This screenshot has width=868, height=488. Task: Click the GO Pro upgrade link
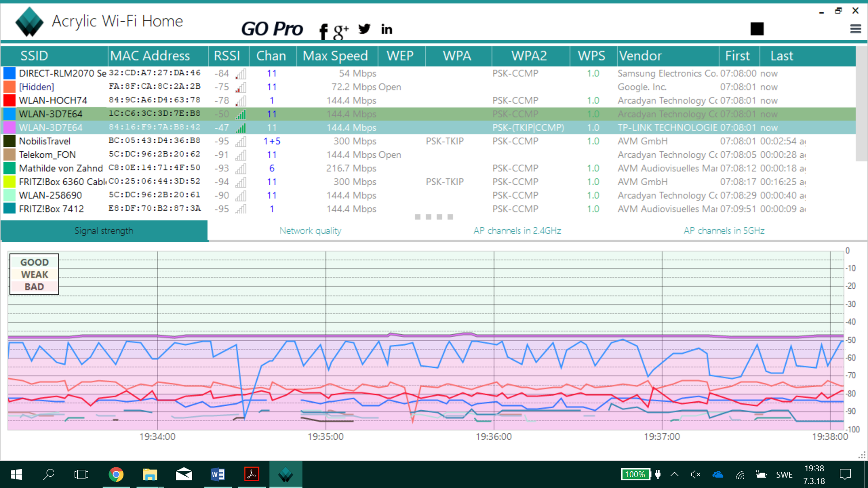coord(272,29)
